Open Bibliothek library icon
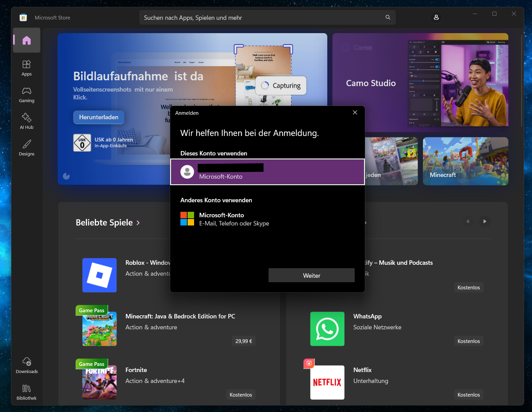 pyautogui.click(x=27, y=392)
